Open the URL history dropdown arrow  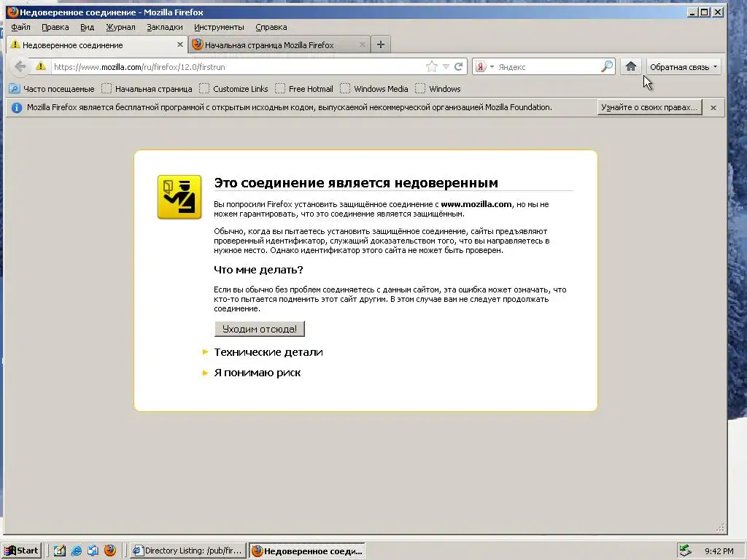(x=446, y=66)
